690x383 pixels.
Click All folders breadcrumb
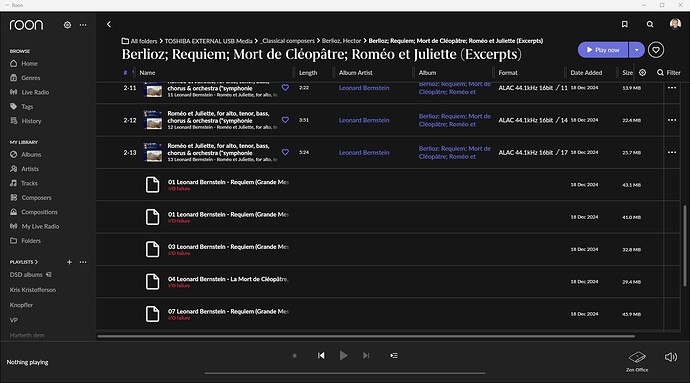(139, 41)
